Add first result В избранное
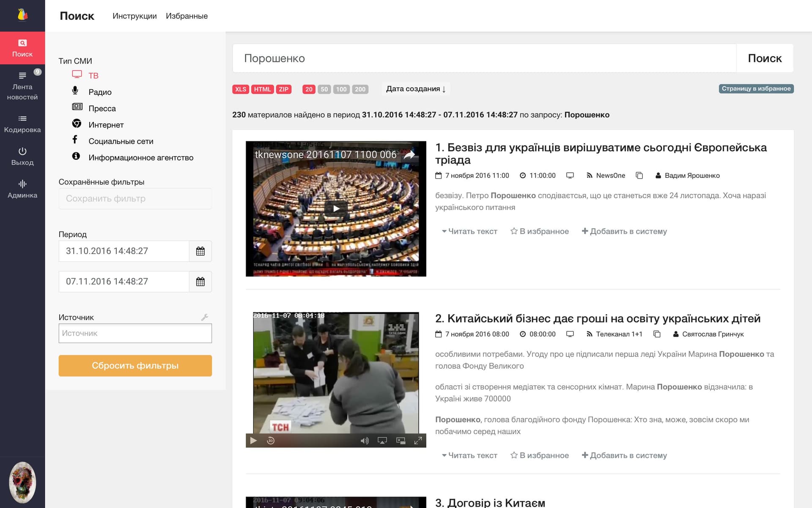Viewport: 812px width, 508px height. (x=540, y=232)
